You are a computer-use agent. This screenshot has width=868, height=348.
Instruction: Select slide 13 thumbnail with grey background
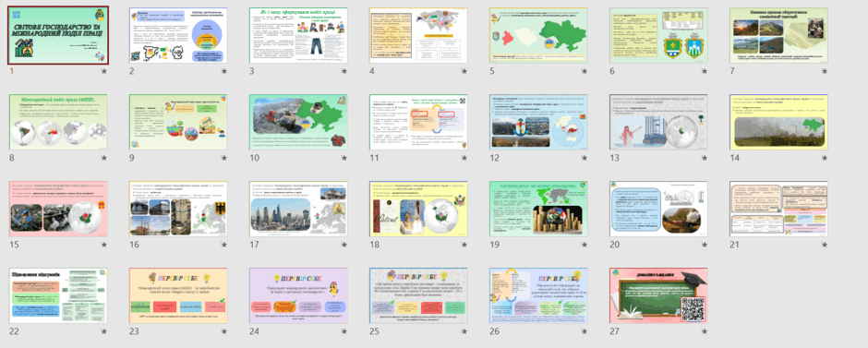[658, 122]
